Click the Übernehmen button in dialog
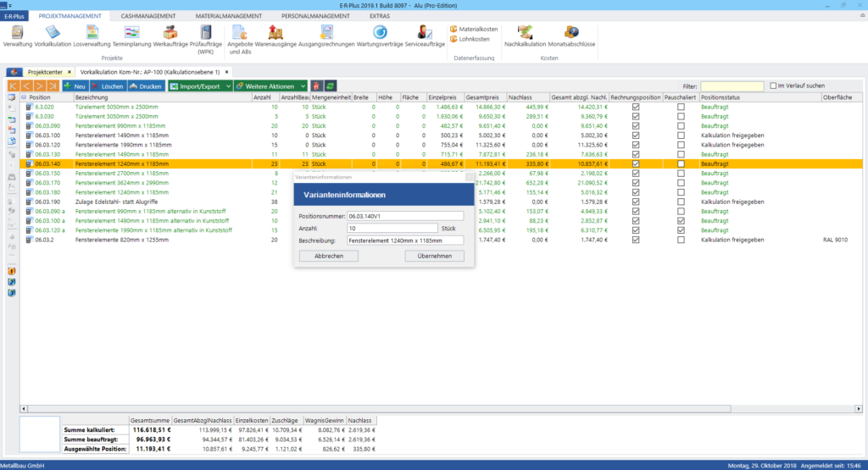Viewport: 868px width, 470px height. click(435, 256)
